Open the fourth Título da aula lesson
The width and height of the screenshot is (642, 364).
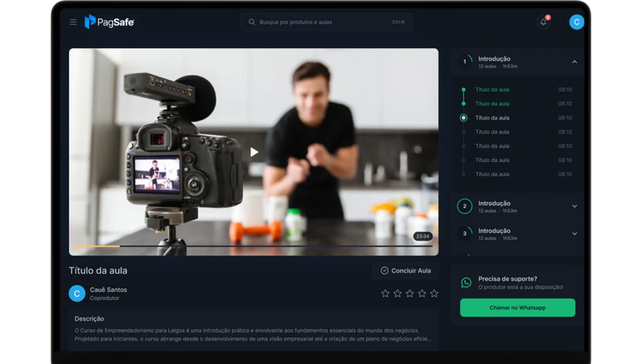coord(492,132)
